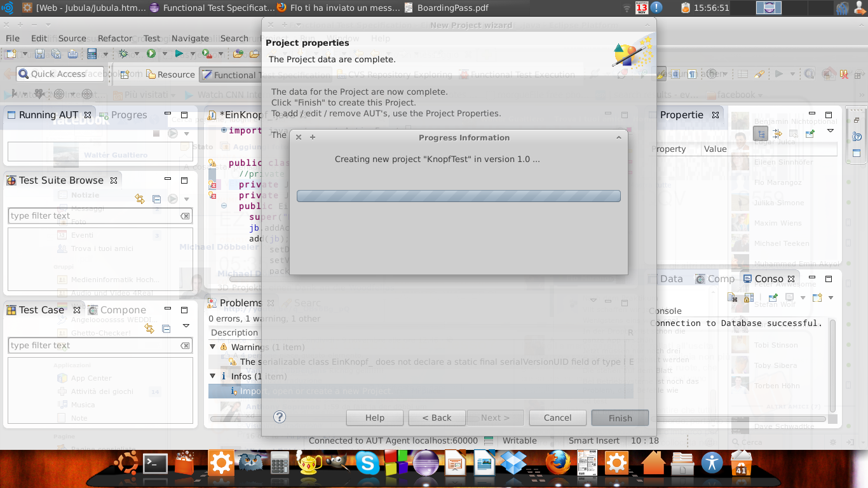
Task: Select 'Import, open or create a new Project' row
Action: pyautogui.click(x=421, y=391)
